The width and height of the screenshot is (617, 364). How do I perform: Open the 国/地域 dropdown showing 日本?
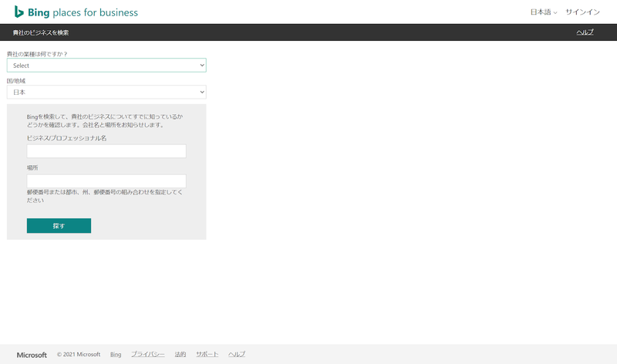(x=106, y=92)
